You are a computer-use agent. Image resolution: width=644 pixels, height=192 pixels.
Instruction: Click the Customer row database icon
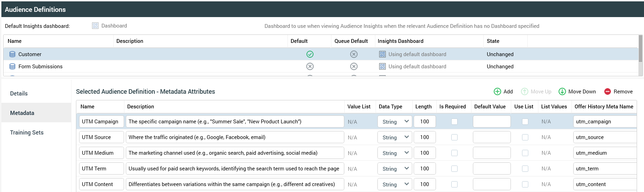point(12,54)
